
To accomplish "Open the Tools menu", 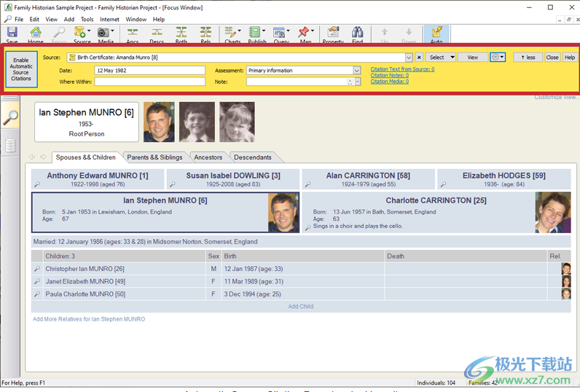I will [x=87, y=19].
